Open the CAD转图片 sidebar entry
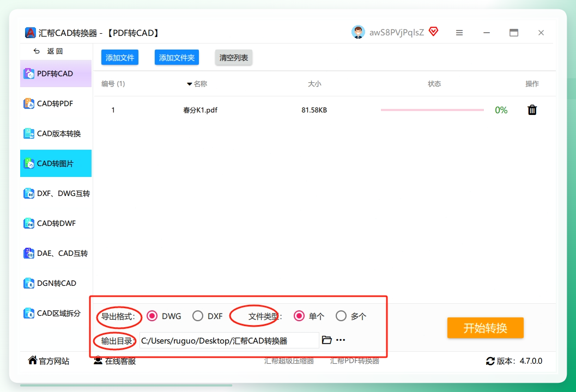This screenshot has height=392, width=576. click(56, 163)
